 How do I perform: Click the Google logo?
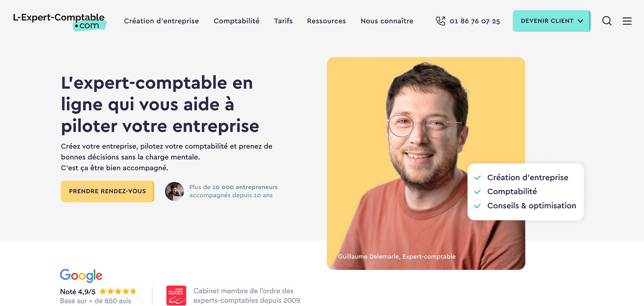81,275
